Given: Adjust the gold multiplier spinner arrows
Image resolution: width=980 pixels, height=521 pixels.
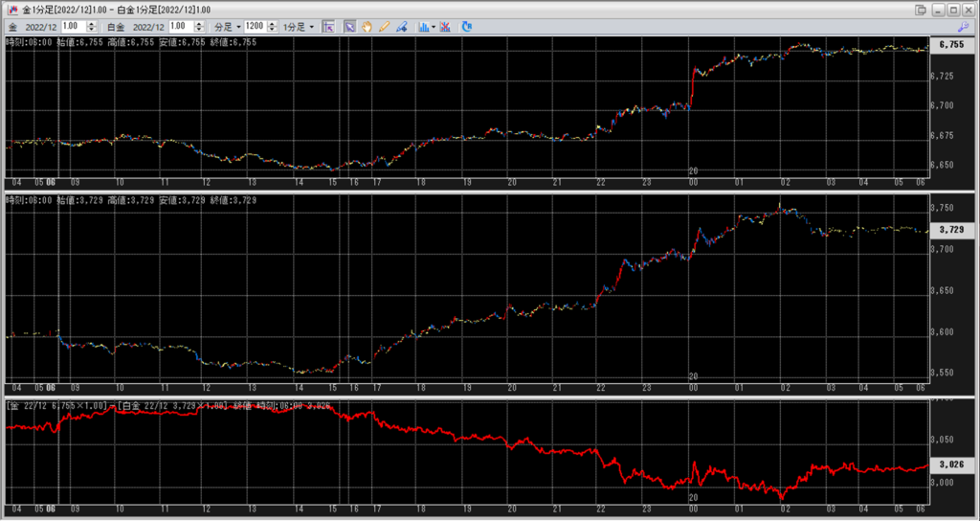Looking at the screenshot, I should (x=84, y=27).
